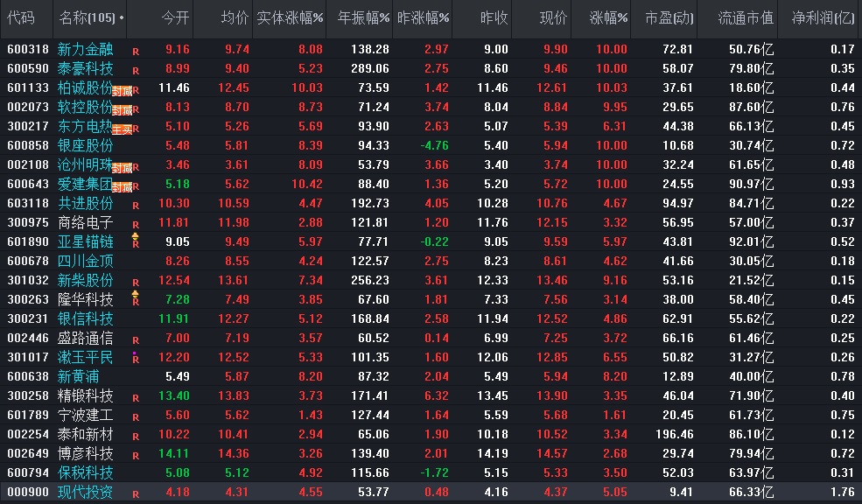Select stock code 601890
Screen dimensions: 862x504
pyautogui.click(x=28, y=241)
